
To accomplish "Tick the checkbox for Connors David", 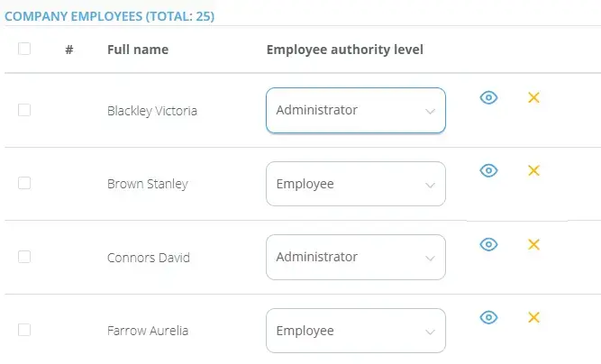I will click(x=24, y=257).
